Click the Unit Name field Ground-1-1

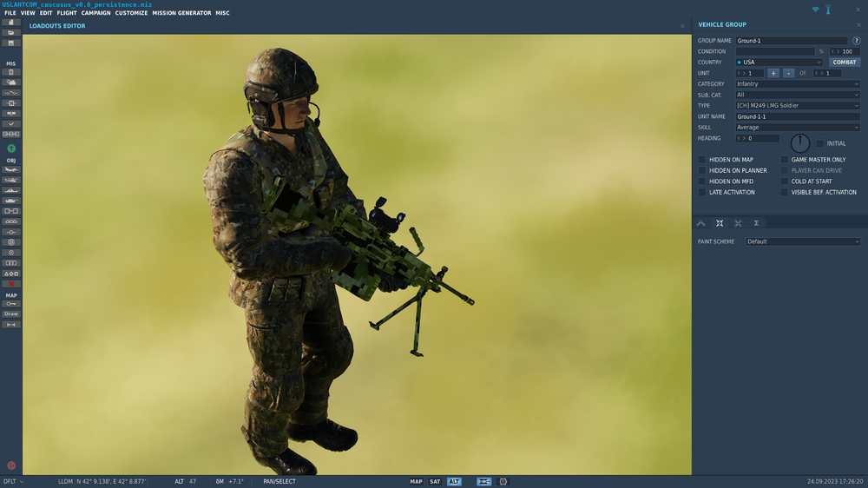pos(798,116)
